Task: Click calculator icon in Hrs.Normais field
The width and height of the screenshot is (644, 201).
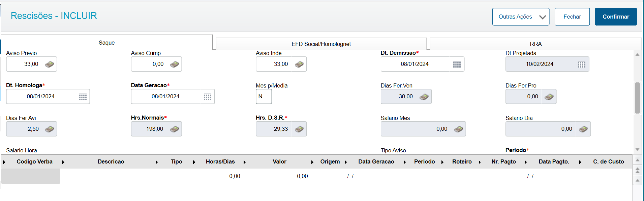Action: 174,129
